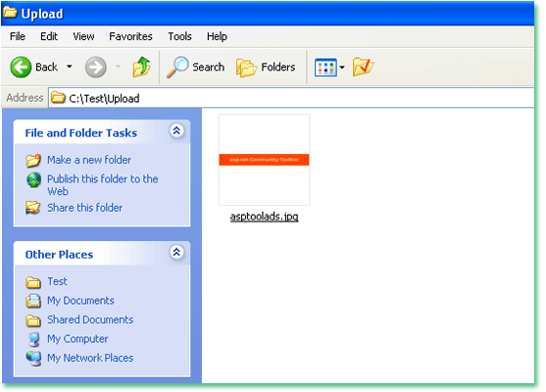Click the green Back arrow icon
This screenshot has width=546, height=392.
coord(21,67)
